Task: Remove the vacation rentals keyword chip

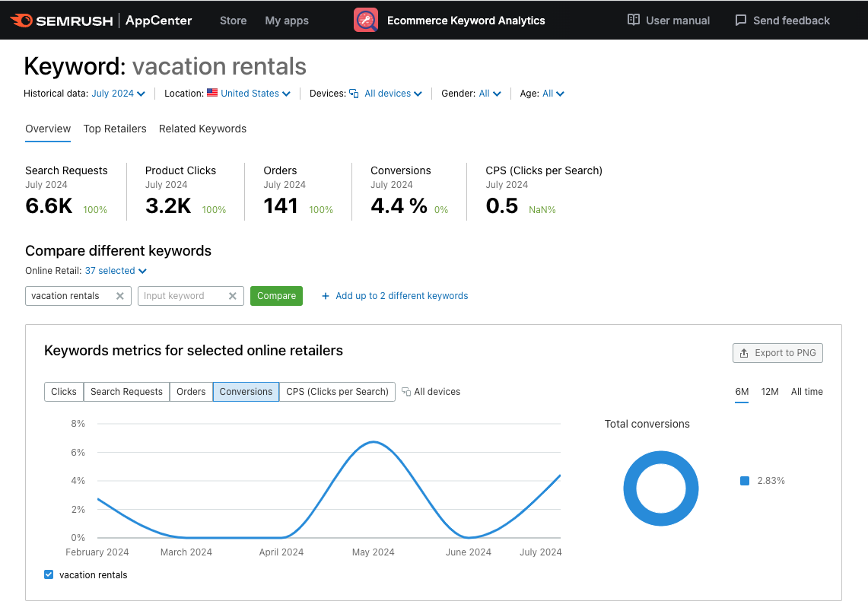Action: tap(119, 295)
